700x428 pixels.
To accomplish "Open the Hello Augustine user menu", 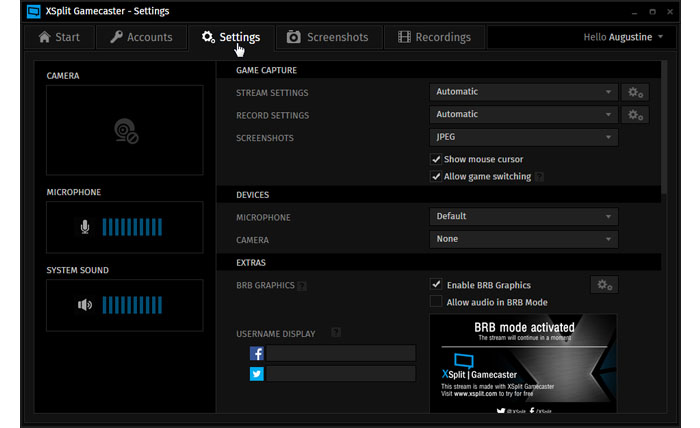I will [x=623, y=37].
